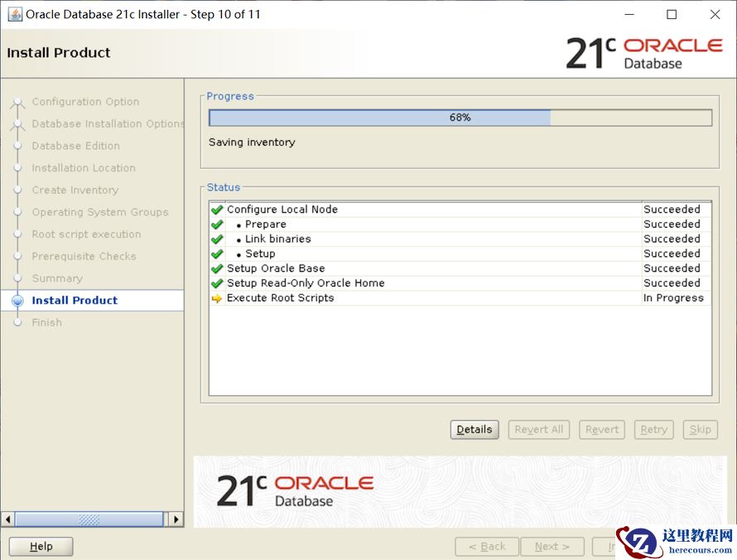Click the Revert button
Viewport: 737px width, 560px height.
point(602,429)
